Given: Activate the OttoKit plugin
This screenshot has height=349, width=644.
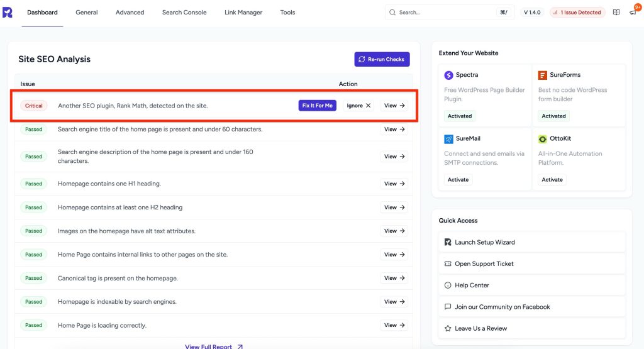Looking at the screenshot, I should click(x=552, y=180).
